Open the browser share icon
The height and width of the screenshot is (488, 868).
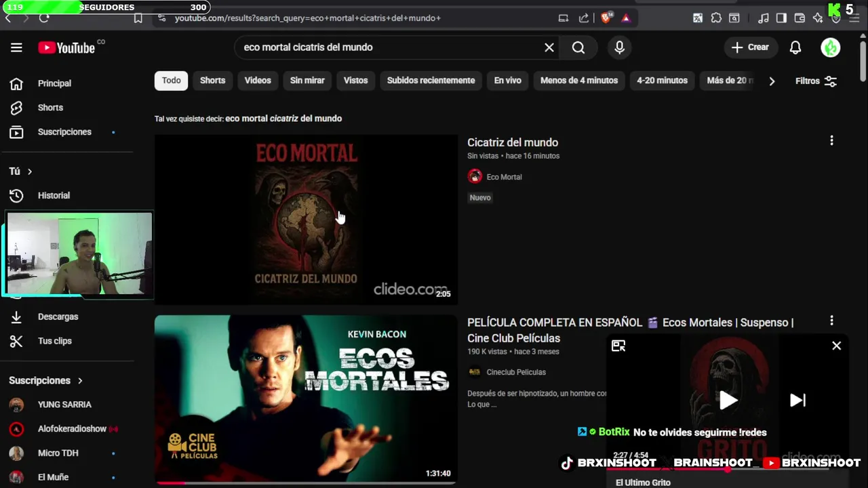(x=584, y=18)
